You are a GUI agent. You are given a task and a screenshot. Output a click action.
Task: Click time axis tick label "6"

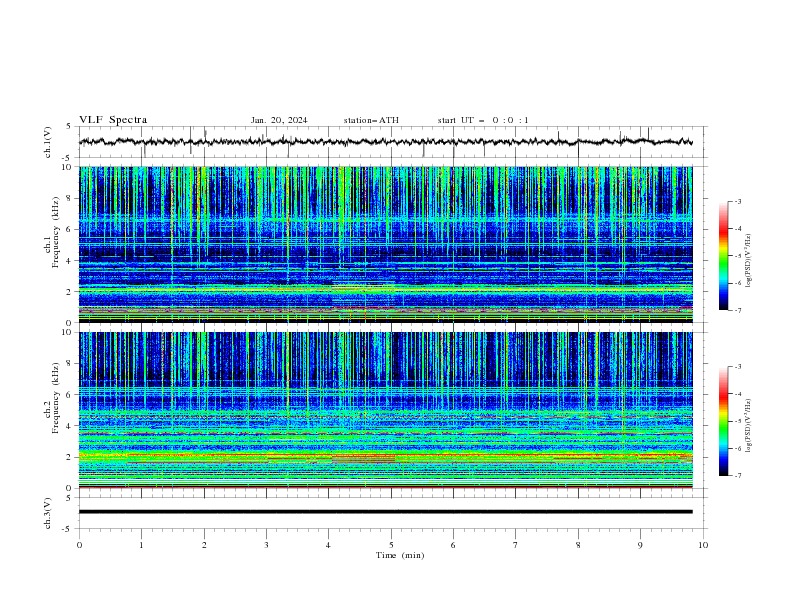click(x=454, y=545)
